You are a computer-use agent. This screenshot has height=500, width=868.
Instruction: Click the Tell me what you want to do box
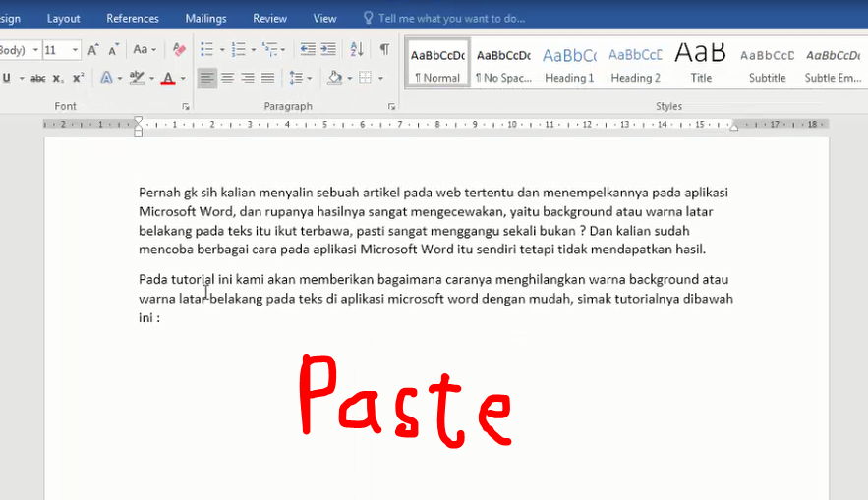[x=444, y=19]
